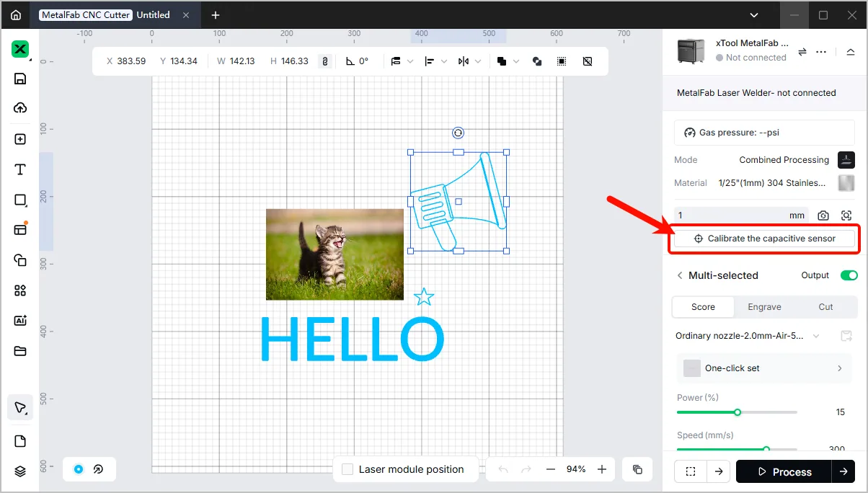Open the combine shapes tool in sidebar
This screenshot has width=868, height=493.
coord(20,260)
